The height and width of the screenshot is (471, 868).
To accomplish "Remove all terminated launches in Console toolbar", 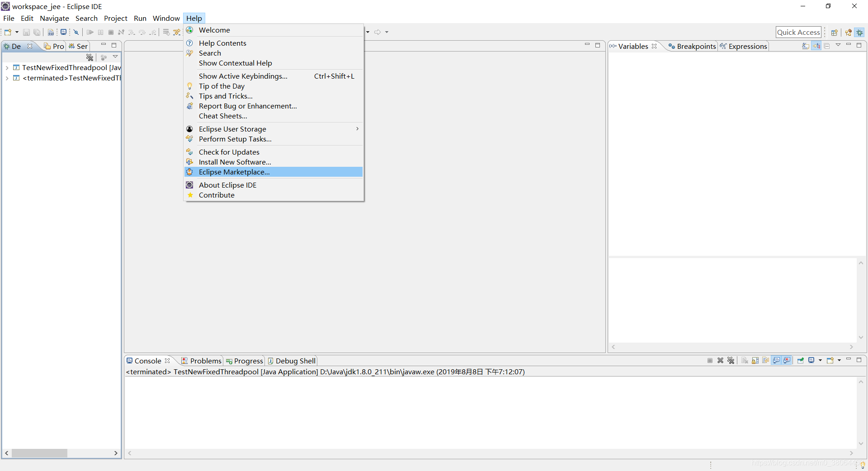I will tap(731, 360).
